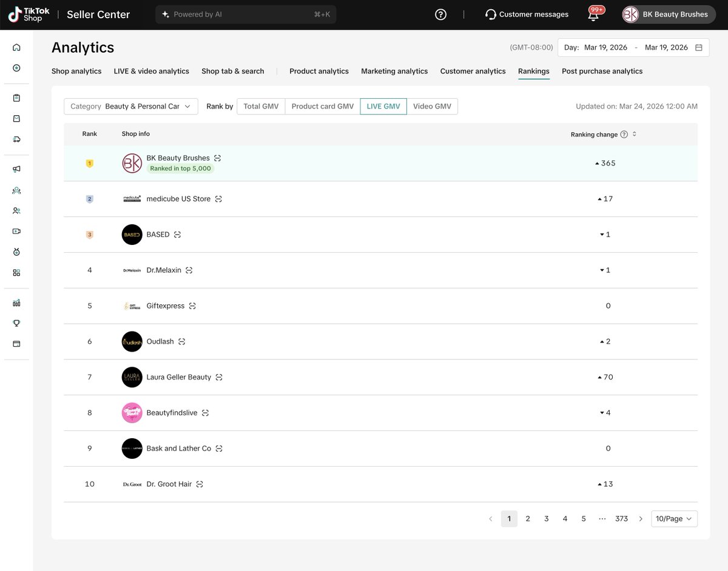Click the scan icon next to Dr.Melaxin
The width and height of the screenshot is (728, 571).
(x=189, y=270)
